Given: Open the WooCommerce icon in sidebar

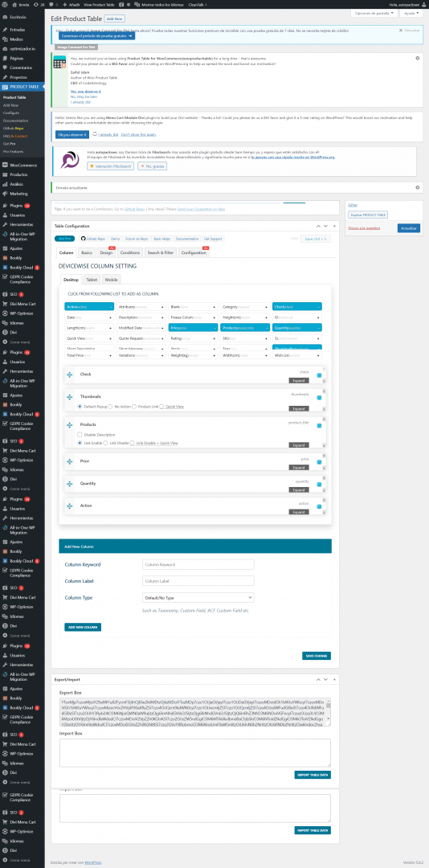Looking at the screenshot, I should click(5, 165).
